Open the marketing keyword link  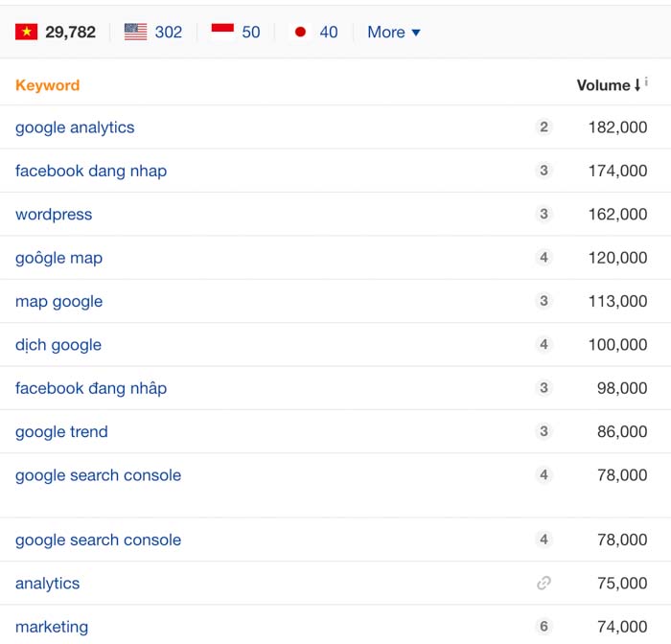(x=52, y=627)
